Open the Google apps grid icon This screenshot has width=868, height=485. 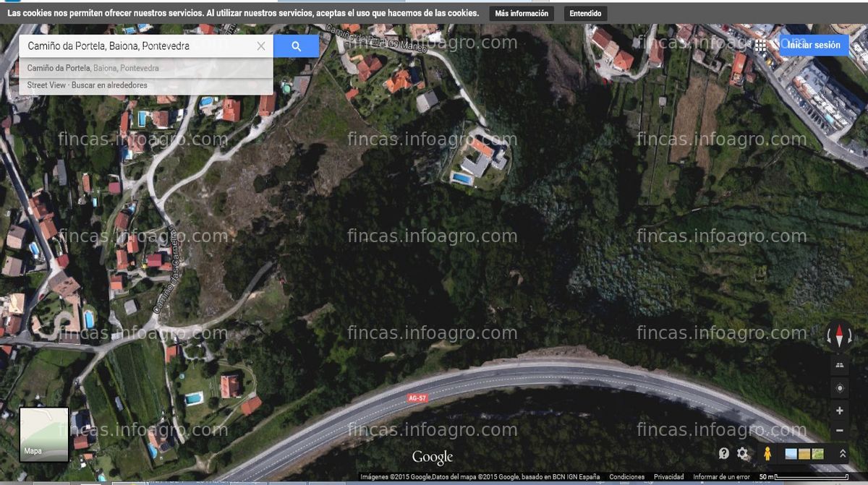pyautogui.click(x=760, y=45)
